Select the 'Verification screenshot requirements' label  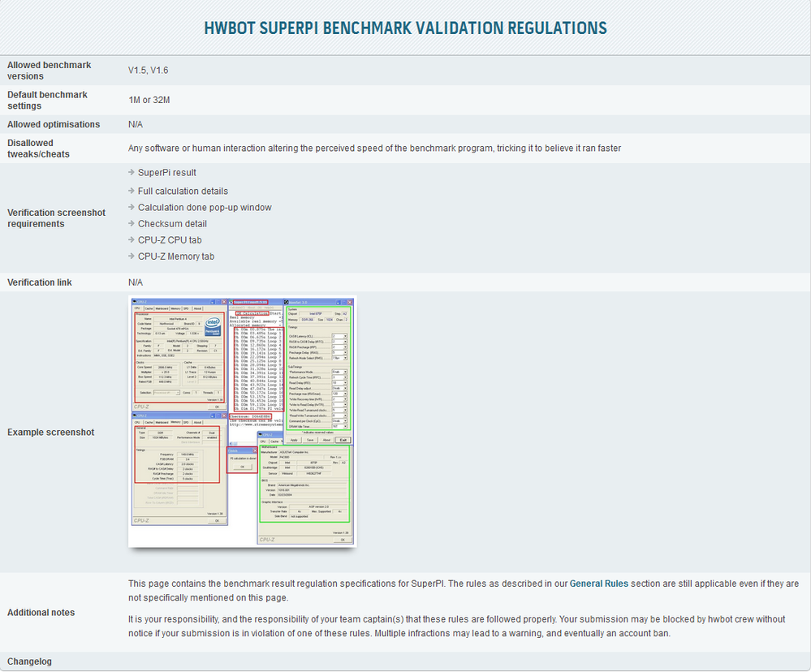tap(56, 218)
